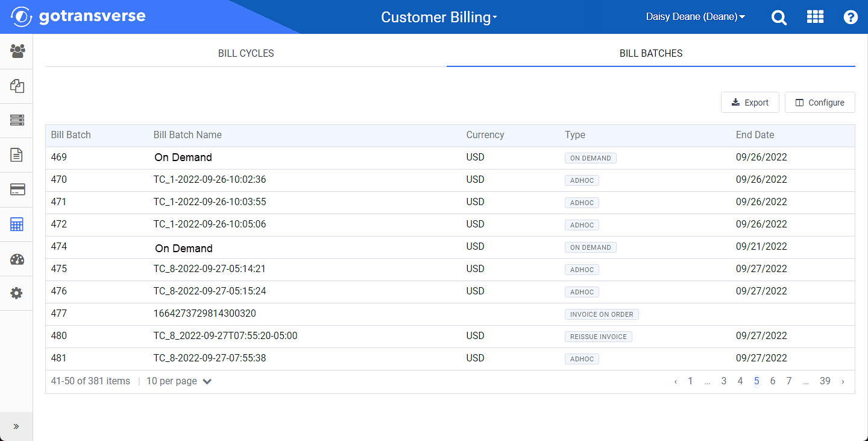The height and width of the screenshot is (441, 868).
Task: Click the End Date column header
Action: tap(755, 135)
